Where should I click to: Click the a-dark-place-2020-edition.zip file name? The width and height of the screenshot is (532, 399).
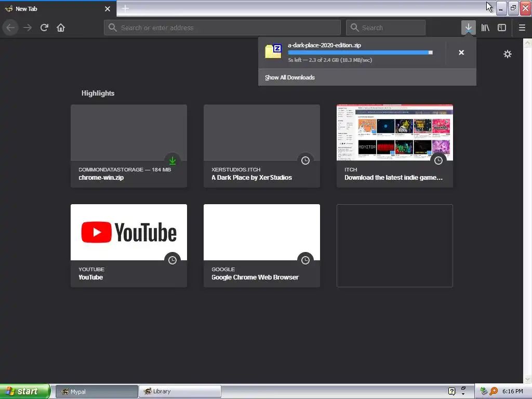324,45
